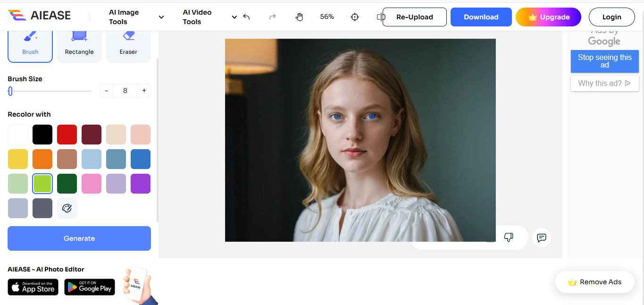644x305 pixels.
Task: Decrease brush size with the minus stepper
Action: (x=106, y=90)
